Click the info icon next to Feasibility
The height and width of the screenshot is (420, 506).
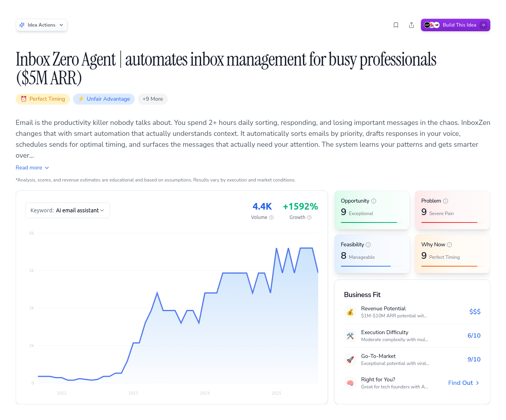pyautogui.click(x=368, y=245)
